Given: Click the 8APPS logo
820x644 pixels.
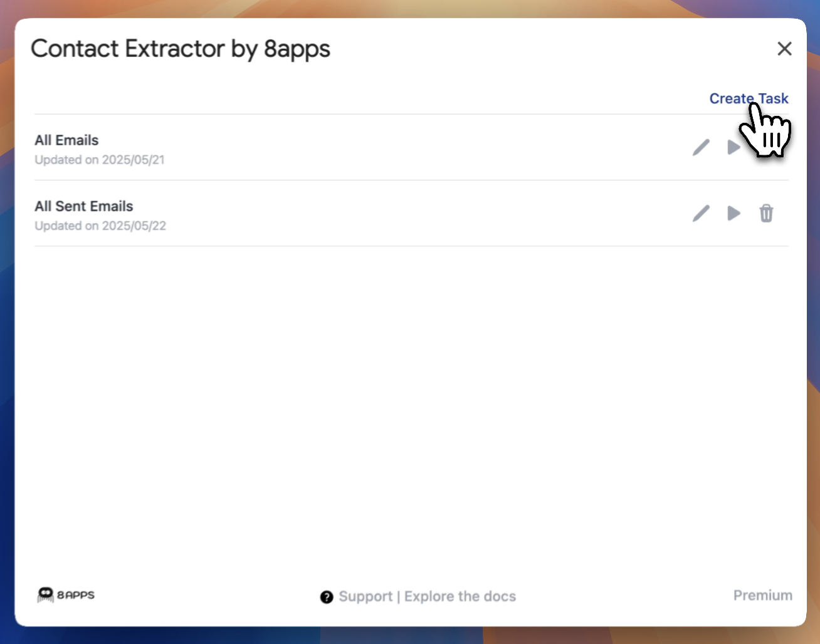Looking at the screenshot, I should (x=66, y=595).
